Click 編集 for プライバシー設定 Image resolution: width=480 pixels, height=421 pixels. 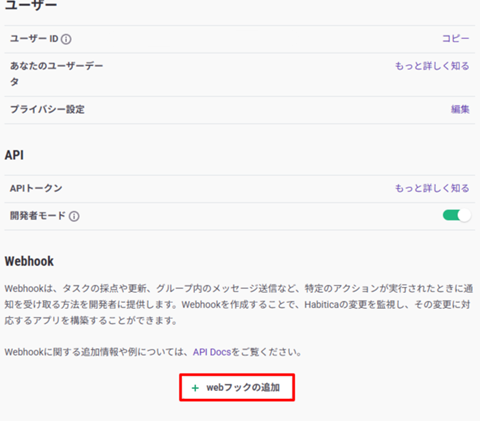click(x=460, y=109)
